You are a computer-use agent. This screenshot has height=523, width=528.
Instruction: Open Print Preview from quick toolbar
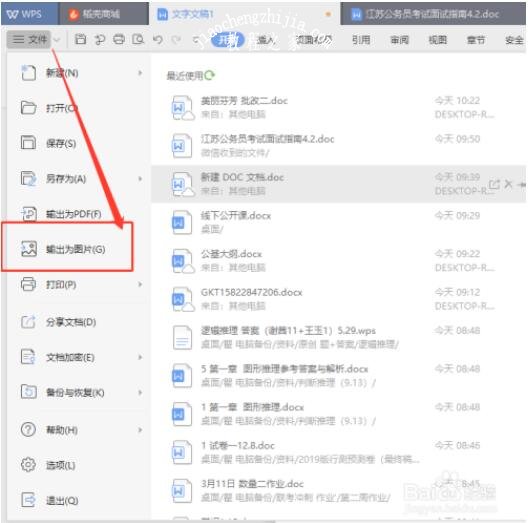click(x=138, y=40)
